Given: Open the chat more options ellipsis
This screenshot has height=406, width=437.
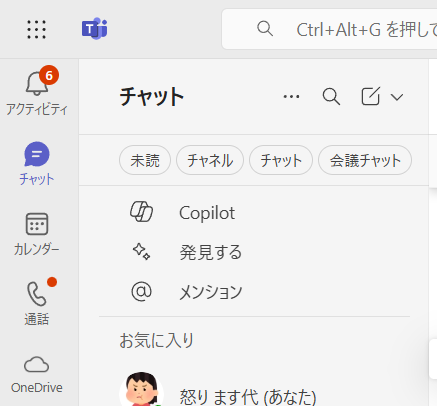Looking at the screenshot, I should 291,97.
